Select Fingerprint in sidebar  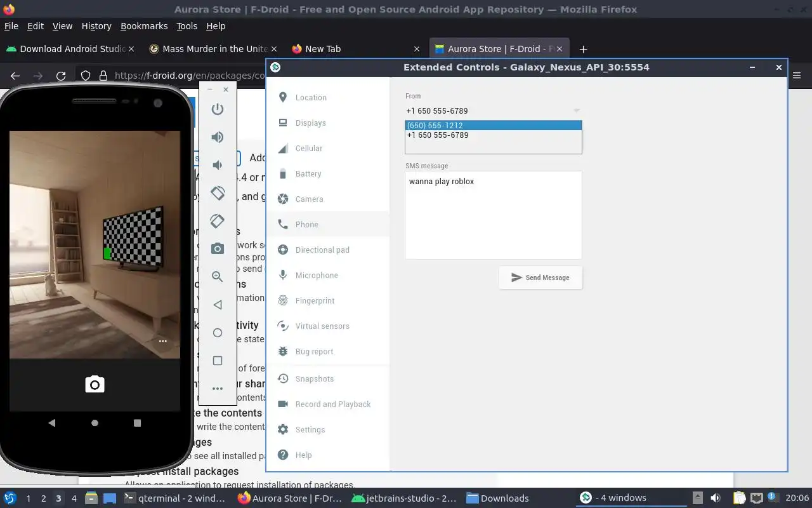(327, 300)
